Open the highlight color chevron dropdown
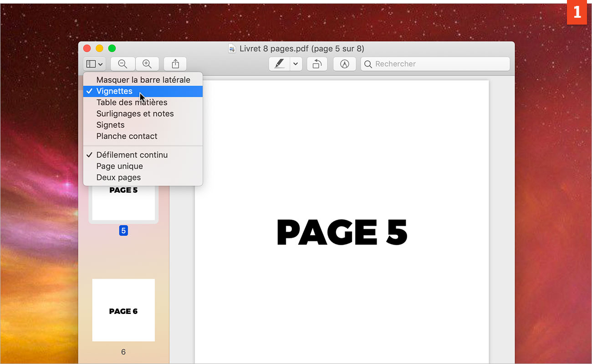 tap(295, 64)
